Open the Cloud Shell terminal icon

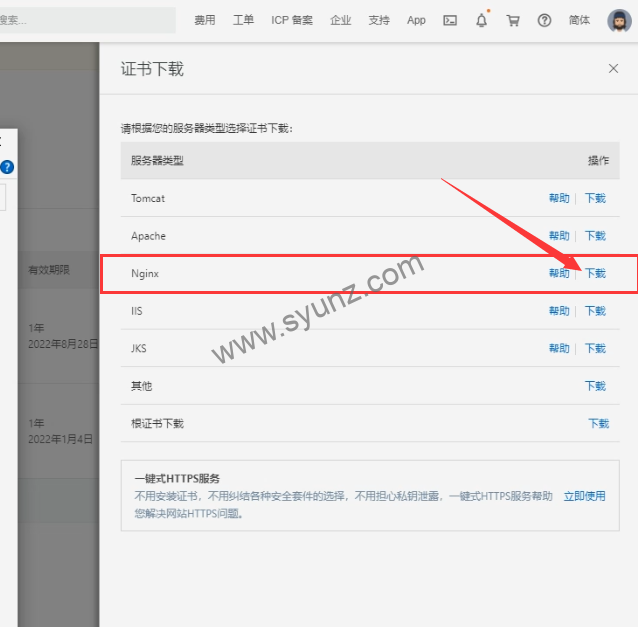tap(450, 20)
